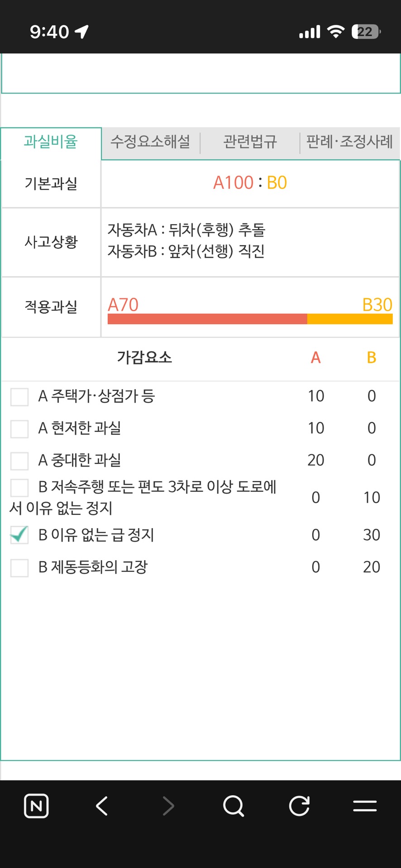Check the 'B 제동등화의 고장' checkbox
Screen dimensions: 401x868
click(x=19, y=567)
